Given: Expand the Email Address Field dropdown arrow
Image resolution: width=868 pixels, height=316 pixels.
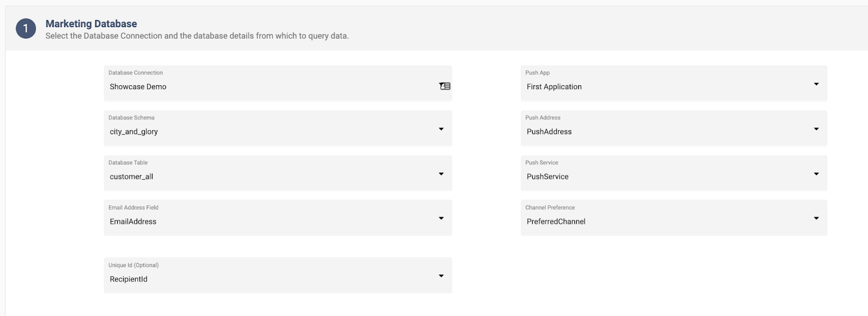Looking at the screenshot, I should 441,218.
